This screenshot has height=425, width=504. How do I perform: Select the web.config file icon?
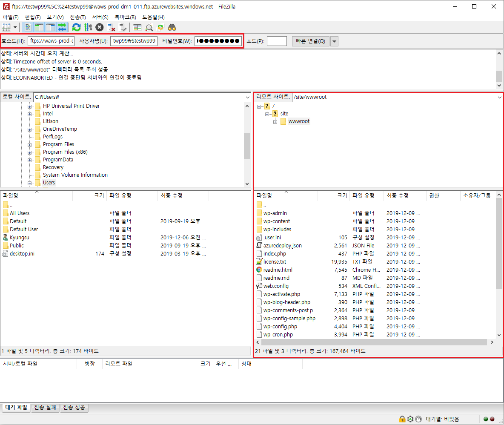(x=259, y=286)
